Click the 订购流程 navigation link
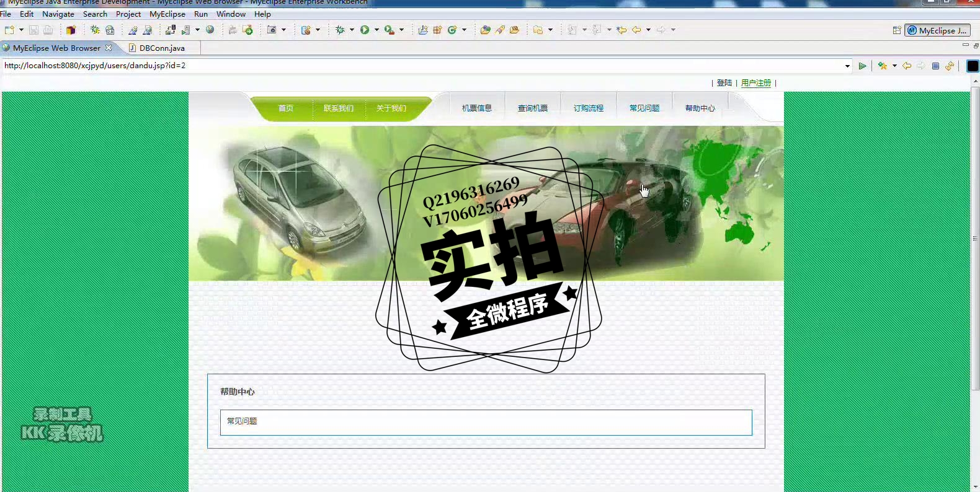 pos(589,108)
